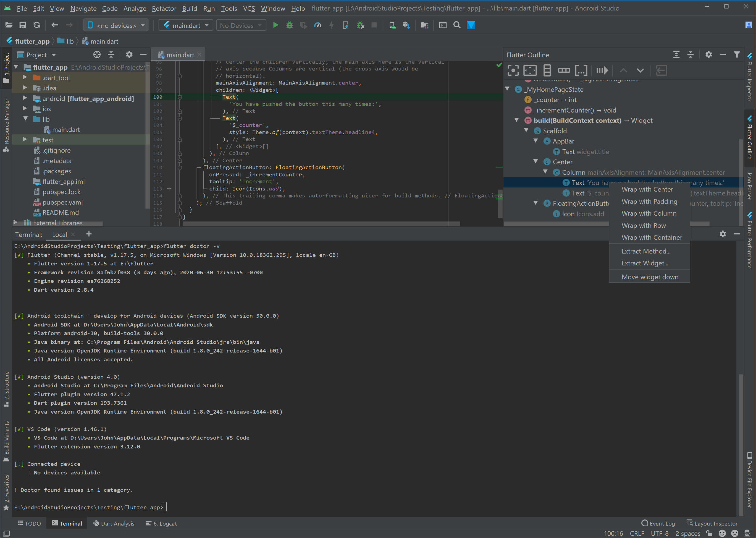The width and height of the screenshot is (756, 538).
Task: Click the editor horizontal scrollbar
Action: point(321,224)
